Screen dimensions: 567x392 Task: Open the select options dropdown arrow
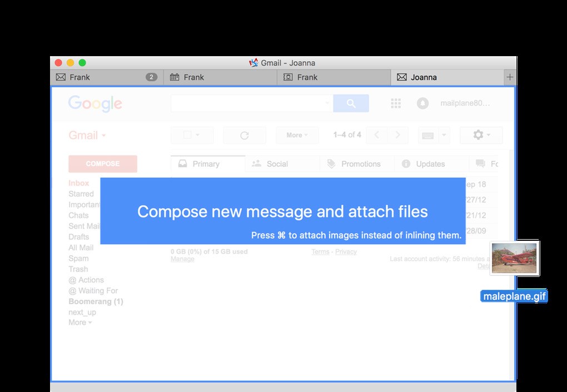pyautogui.click(x=198, y=135)
